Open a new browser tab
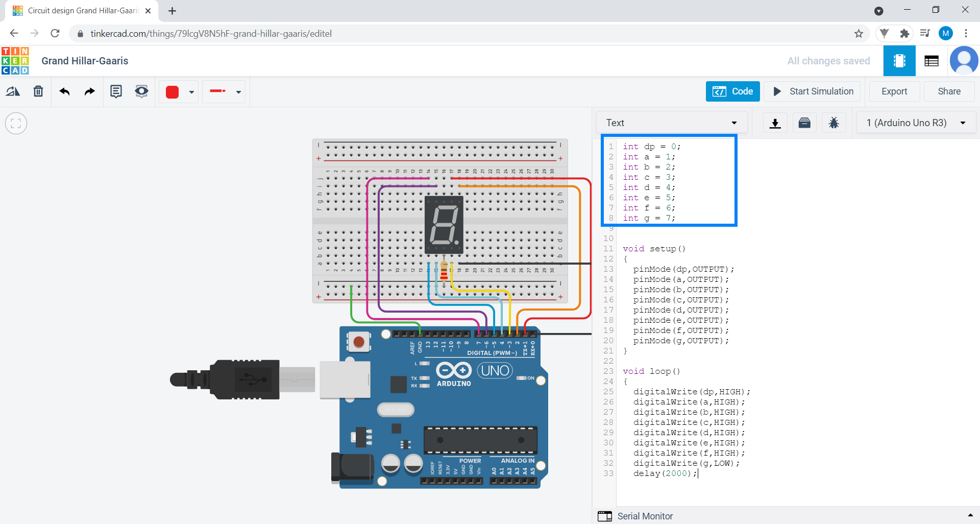This screenshot has width=980, height=524. click(x=173, y=11)
